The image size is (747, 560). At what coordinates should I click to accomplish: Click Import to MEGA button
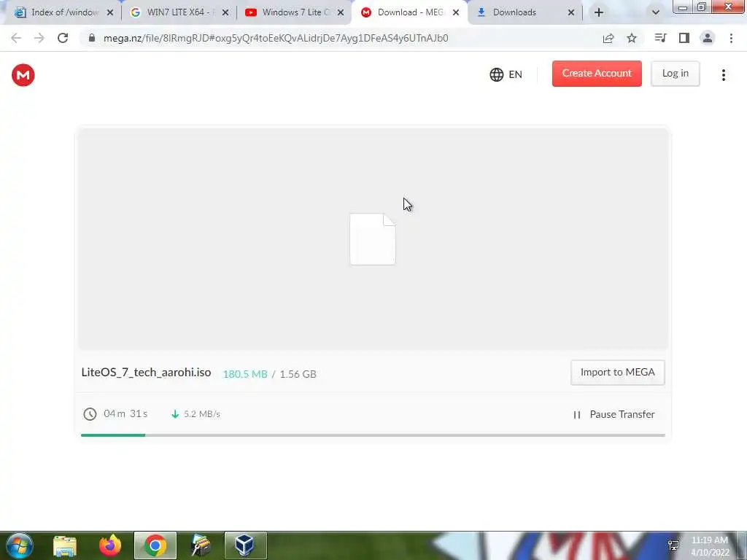point(617,373)
